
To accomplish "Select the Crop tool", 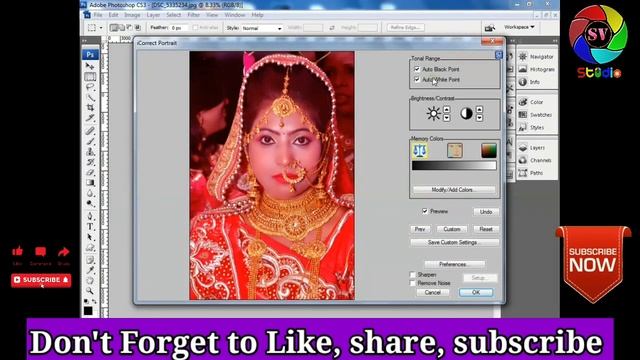I will click(x=90, y=108).
